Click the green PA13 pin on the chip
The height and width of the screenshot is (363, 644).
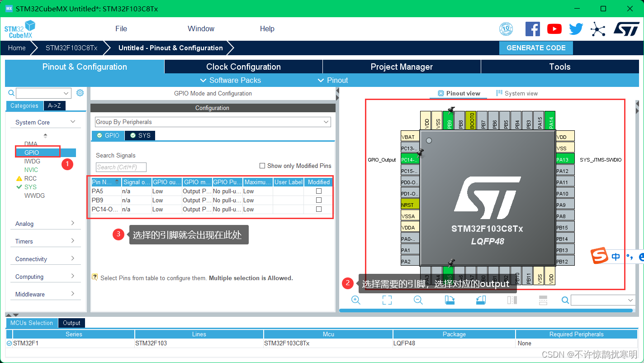pyautogui.click(x=565, y=159)
